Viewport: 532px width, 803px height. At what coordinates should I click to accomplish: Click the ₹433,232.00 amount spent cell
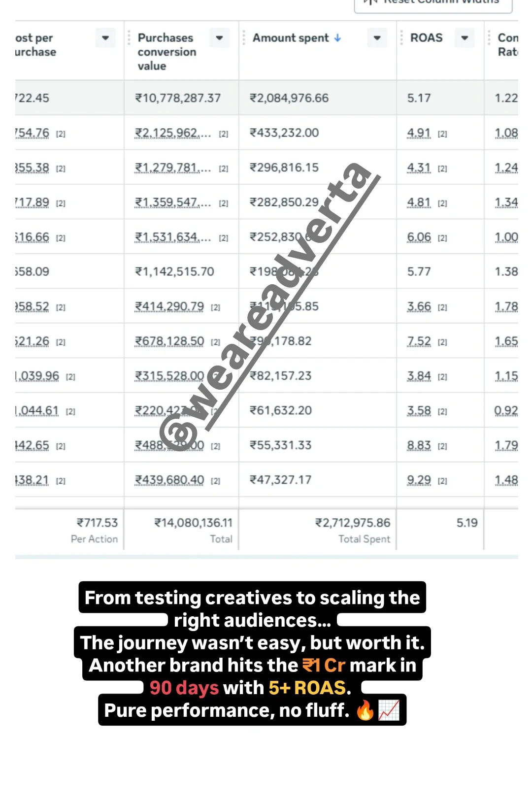point(284,133)
